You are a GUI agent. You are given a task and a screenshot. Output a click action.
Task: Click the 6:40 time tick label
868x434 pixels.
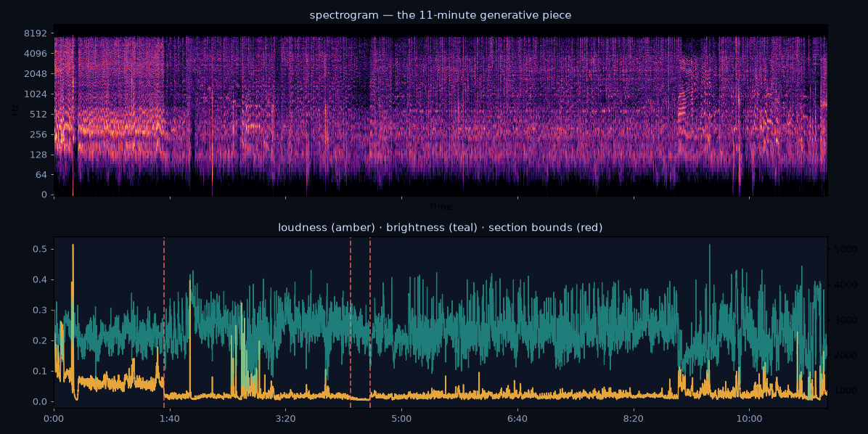coord(517,418)
